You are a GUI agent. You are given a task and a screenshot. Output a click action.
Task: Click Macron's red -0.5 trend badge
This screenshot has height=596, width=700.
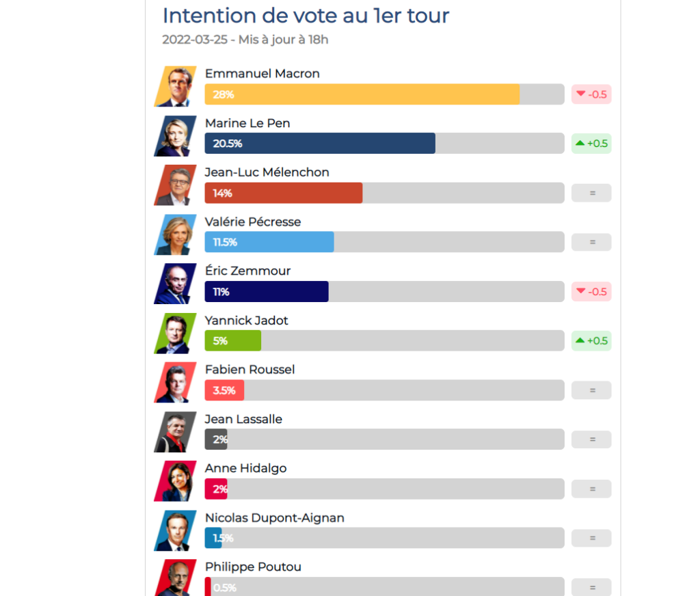coord(591,94)
